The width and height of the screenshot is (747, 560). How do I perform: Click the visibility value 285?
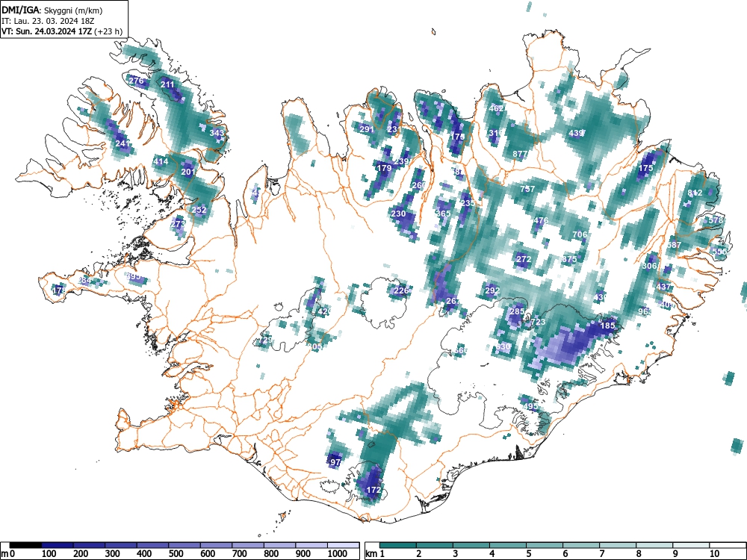(517, 311)
